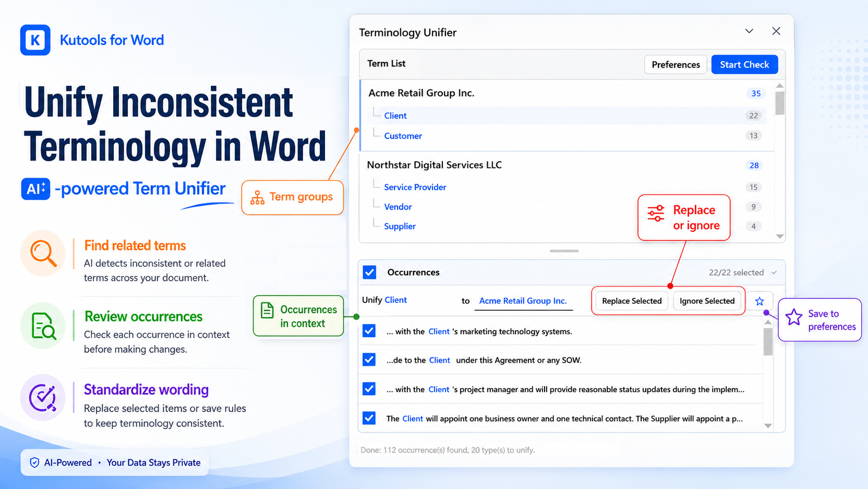
Task: Click the count badge 22 on Client row
Action: click(x=754, y=115)
